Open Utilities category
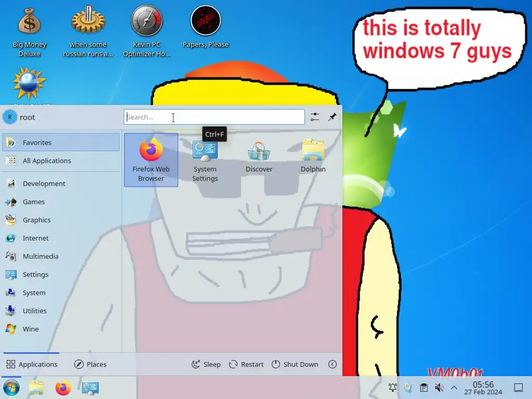Viewport: 532px width, 399px height. point(61,311)
